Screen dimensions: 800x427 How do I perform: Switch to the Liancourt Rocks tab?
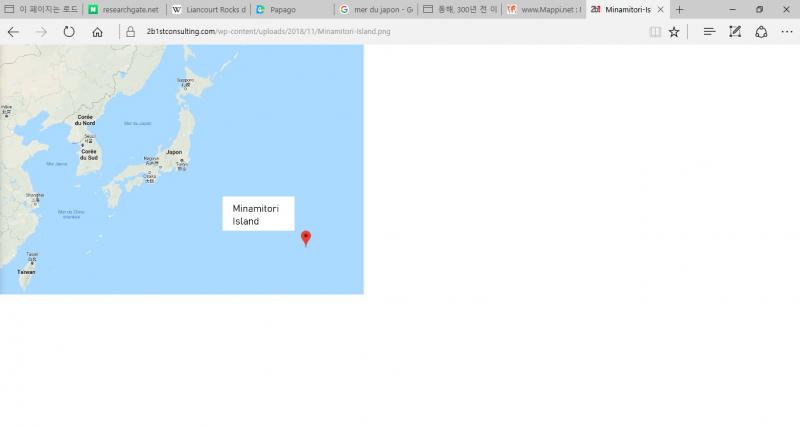point(208,9)
